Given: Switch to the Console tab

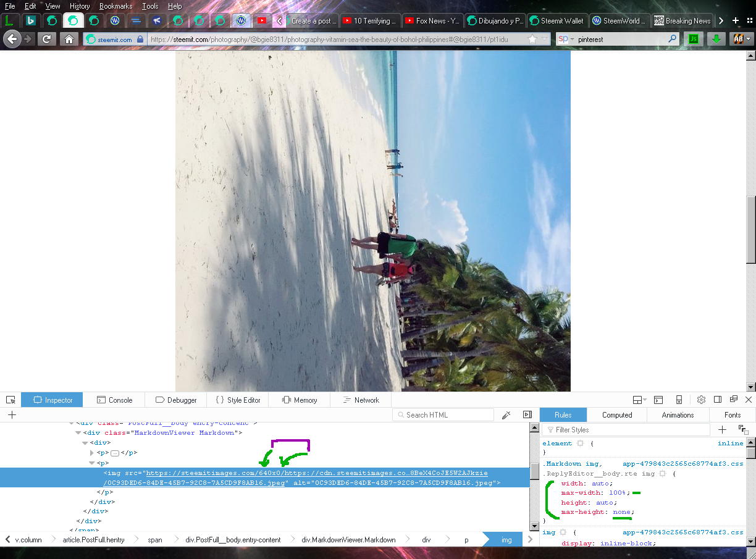Looking at the screenshot, I should (x=115, y=400).
